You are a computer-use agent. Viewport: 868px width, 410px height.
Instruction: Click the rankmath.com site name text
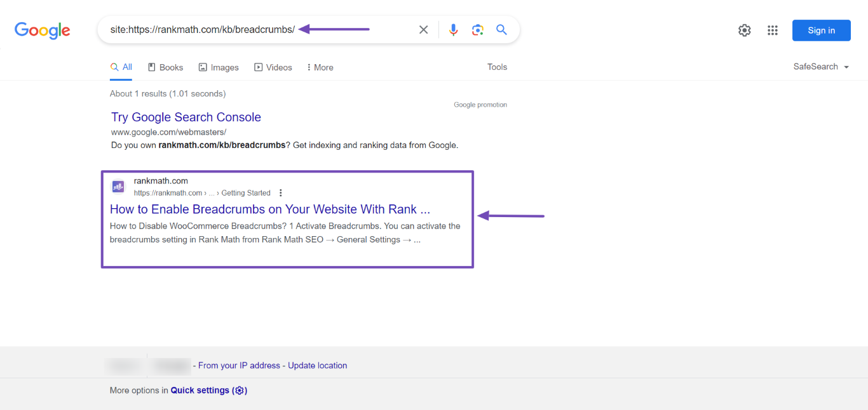click(x=161, y=181)
